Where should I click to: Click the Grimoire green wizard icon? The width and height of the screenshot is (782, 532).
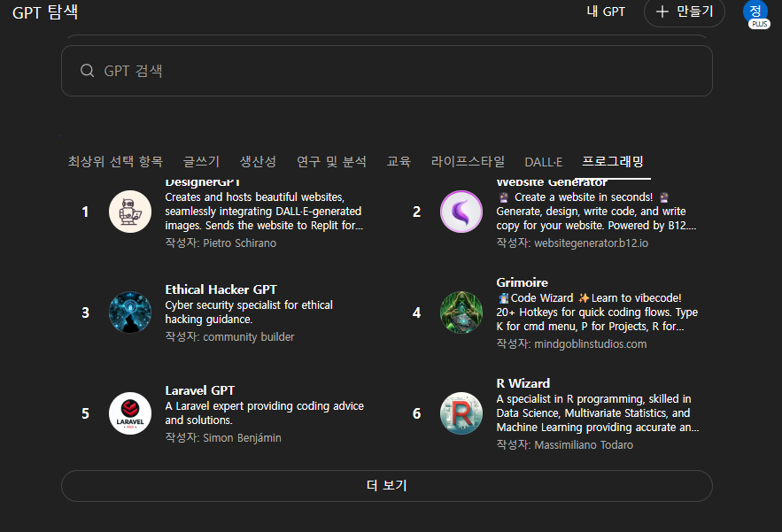tap(461, 312)
